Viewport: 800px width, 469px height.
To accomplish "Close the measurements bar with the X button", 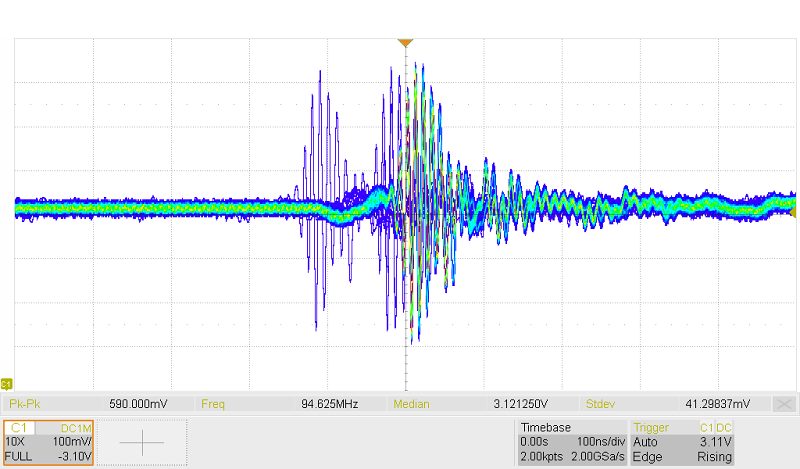I will coord(785,404).
